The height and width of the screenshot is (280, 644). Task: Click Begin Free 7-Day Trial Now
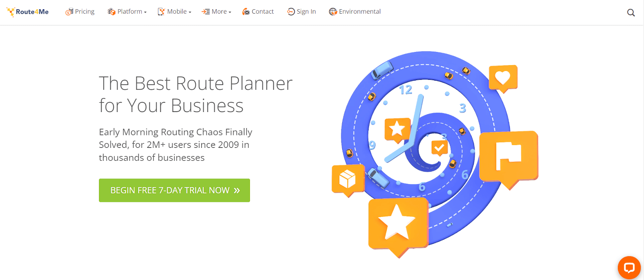point(174,190)
